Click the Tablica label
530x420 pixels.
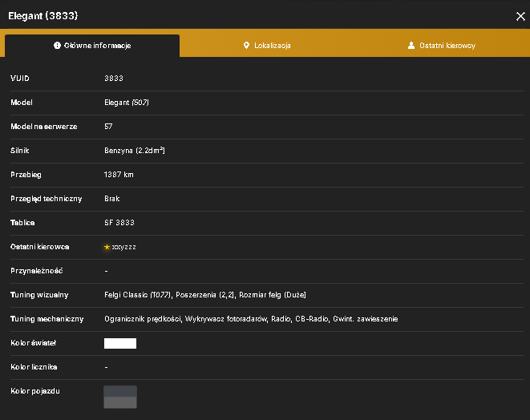22,223
